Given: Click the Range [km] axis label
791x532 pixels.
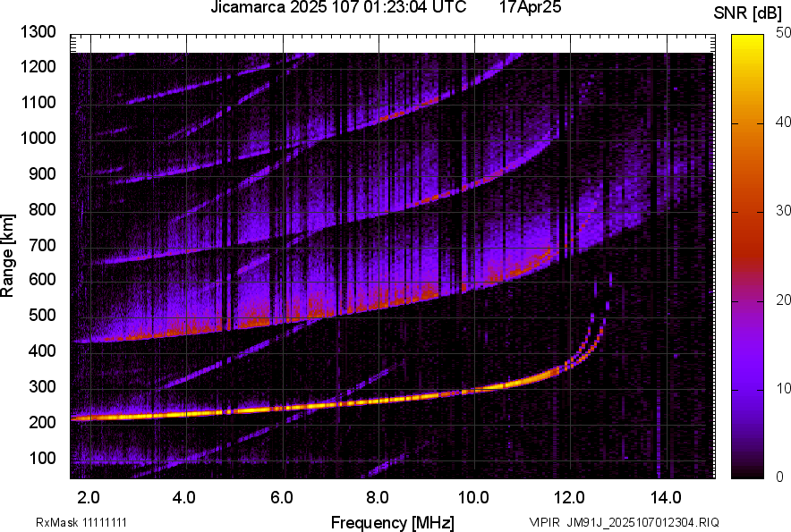Looking at the screenshot, I should pyautogui.click(x=9, y=256).
